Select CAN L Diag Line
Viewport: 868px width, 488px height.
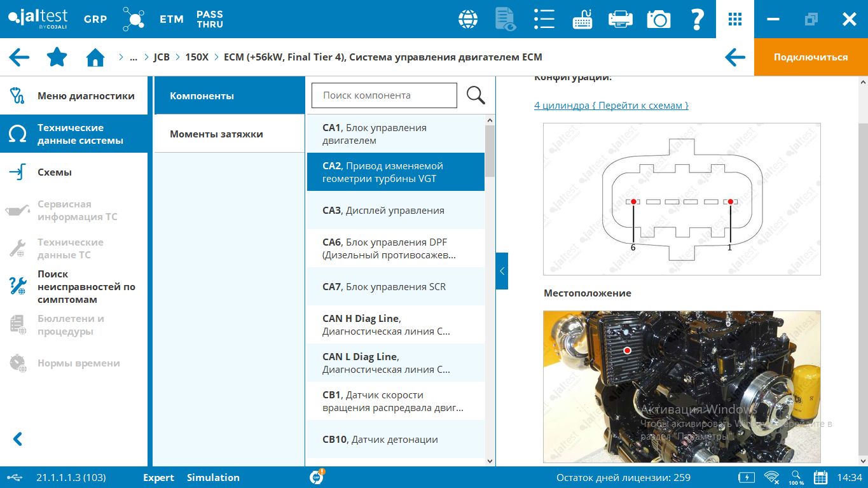(396, 363)
